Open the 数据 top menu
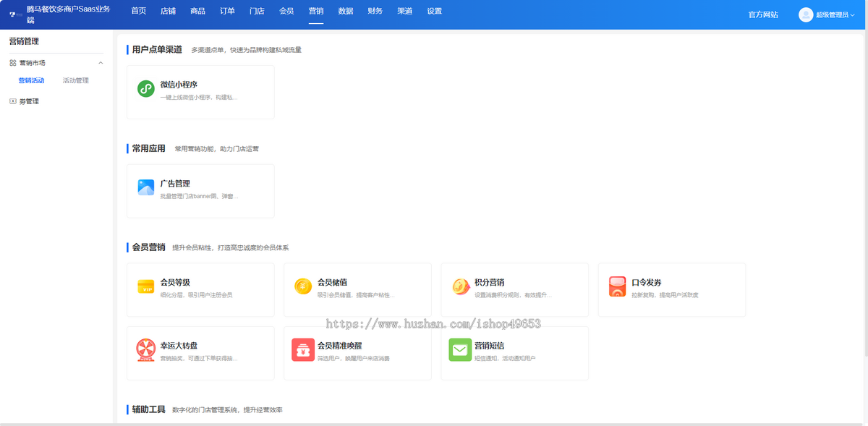 pyautogui.click(x=346, y=12)
